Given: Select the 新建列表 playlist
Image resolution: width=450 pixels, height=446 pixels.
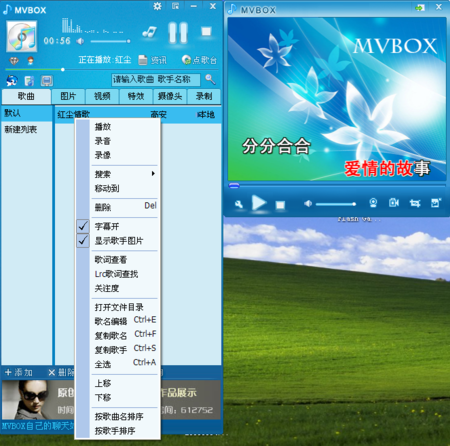Looking at the screenshot, I should coord(27,129).
